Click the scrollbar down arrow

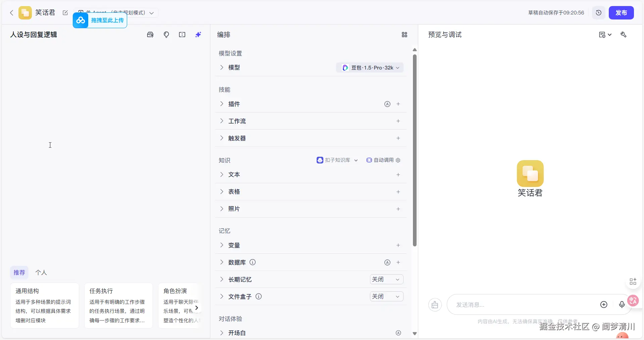click(x=415, y=334)
